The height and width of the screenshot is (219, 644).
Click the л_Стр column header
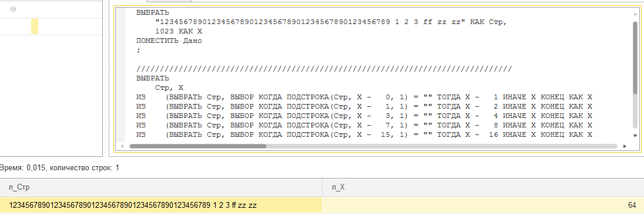[161, 187]
